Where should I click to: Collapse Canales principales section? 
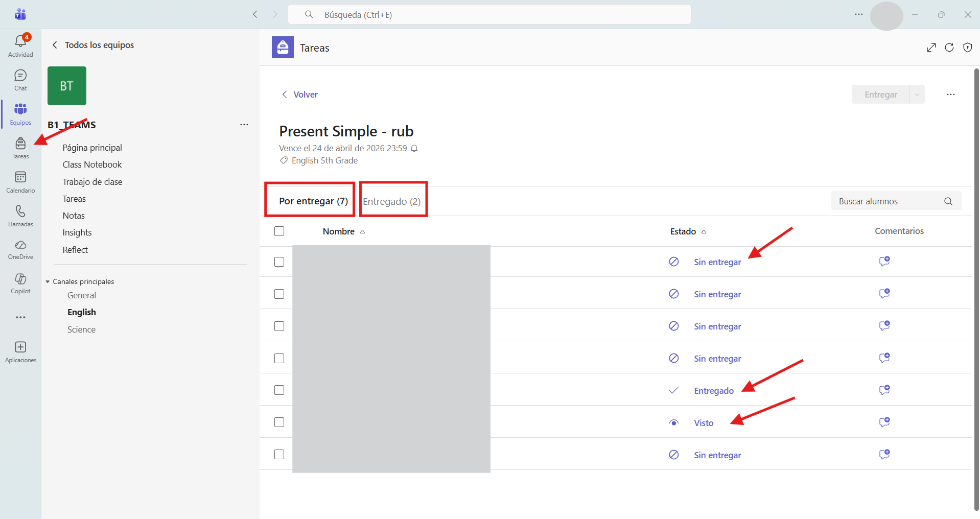point(48,282)
